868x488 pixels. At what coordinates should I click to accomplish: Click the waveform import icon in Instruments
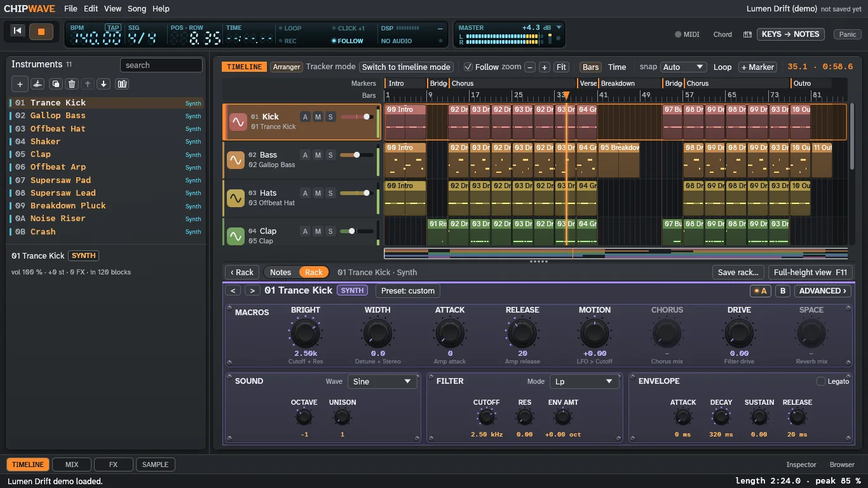(x=38, y=84)
